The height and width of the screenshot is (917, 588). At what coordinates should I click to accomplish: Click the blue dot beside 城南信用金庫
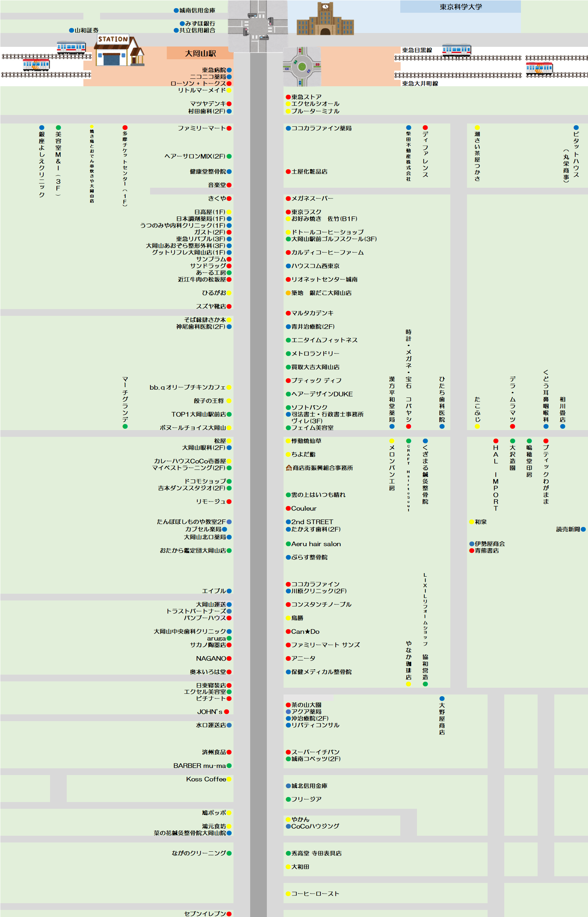coord(176,11)
